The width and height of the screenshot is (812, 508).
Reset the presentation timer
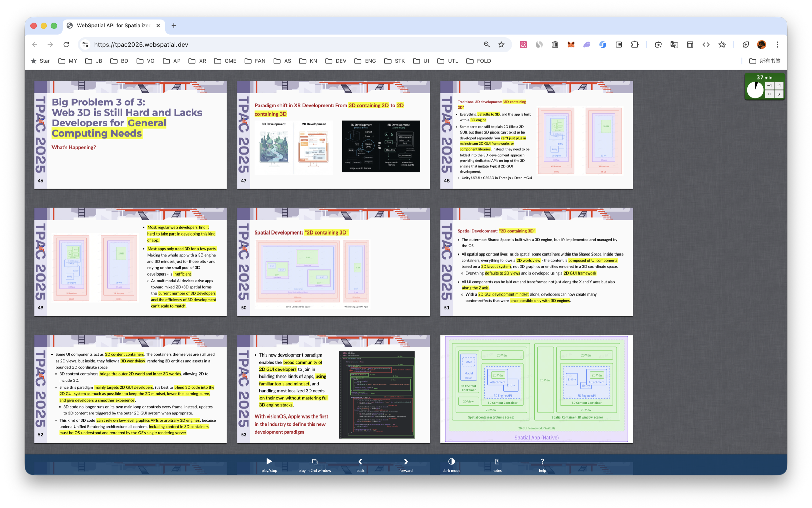778,94
